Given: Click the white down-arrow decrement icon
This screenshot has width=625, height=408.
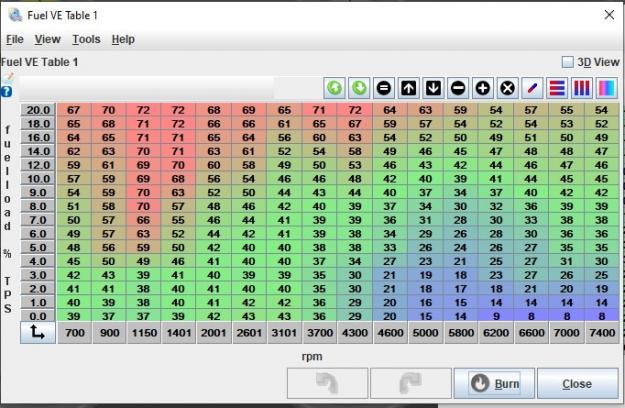Looking at the screenshot, I should [x=434, y=88].
